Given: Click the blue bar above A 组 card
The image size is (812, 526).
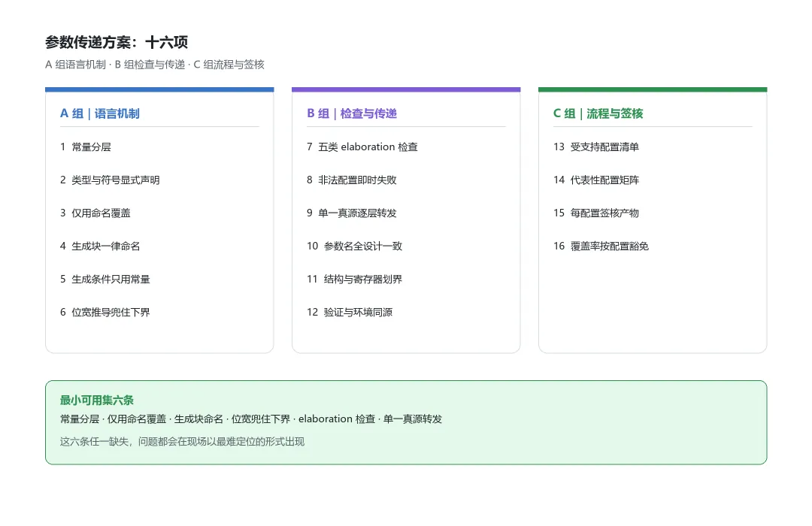Looking at the screenshot, I should [x=159, y=89].
